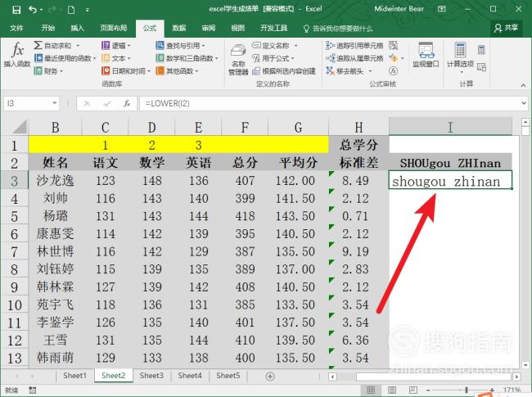Open 最近使用的函数 function list

[x=65, y=58]
